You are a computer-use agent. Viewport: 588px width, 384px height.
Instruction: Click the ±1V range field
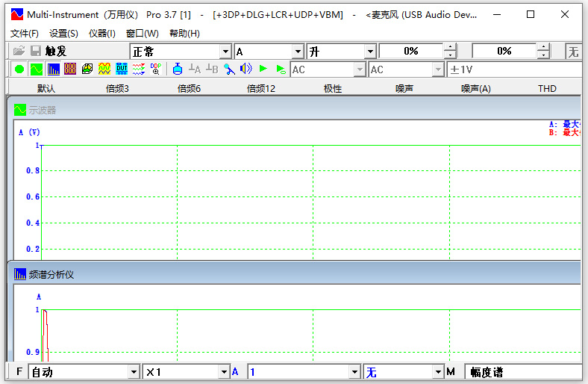click(x=515, y=69)
